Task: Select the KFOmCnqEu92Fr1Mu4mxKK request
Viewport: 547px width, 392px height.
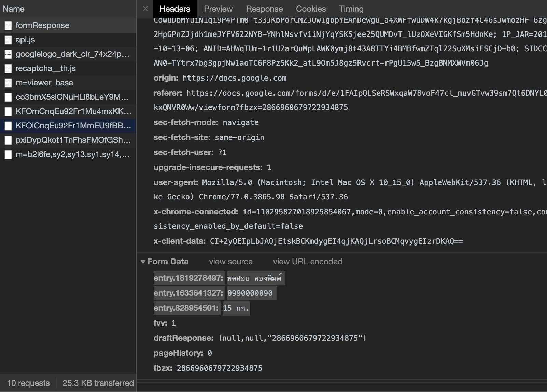Action: tap(68, 111)
